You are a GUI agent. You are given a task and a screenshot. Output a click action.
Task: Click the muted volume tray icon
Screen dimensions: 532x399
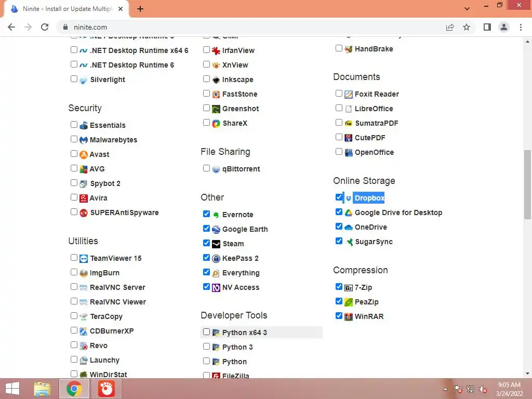click(483, 389)
